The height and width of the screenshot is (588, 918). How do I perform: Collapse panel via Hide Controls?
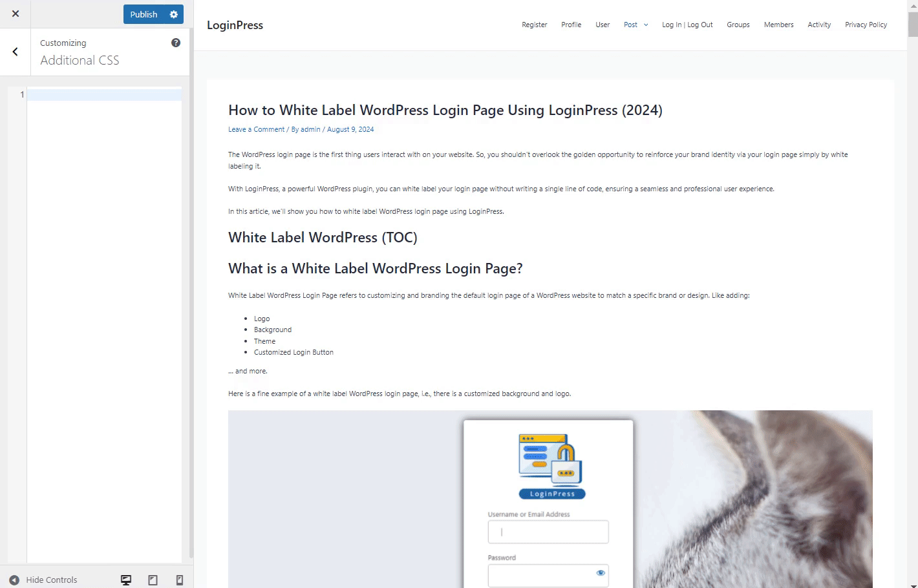coord(43,580)
